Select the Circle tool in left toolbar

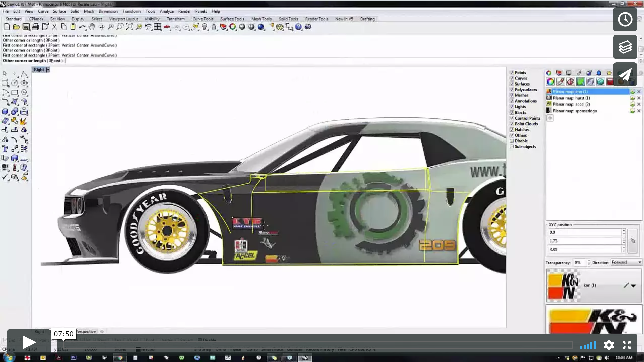point(15,83)
